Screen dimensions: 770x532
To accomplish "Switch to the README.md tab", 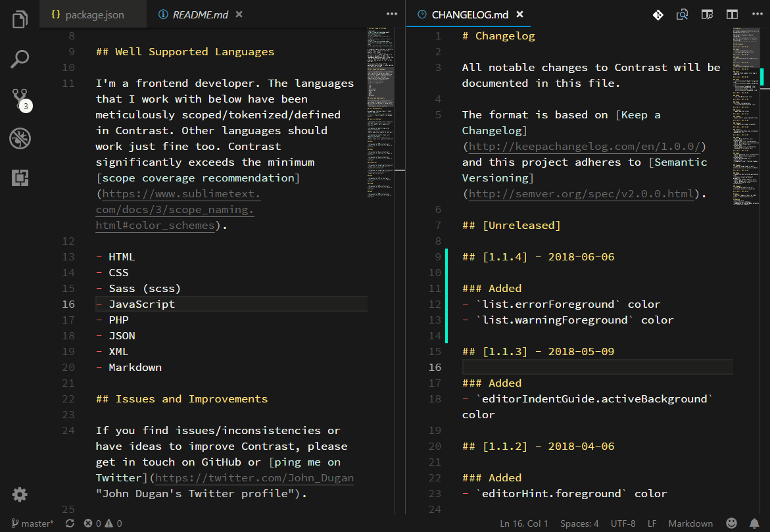I will 200,14.
